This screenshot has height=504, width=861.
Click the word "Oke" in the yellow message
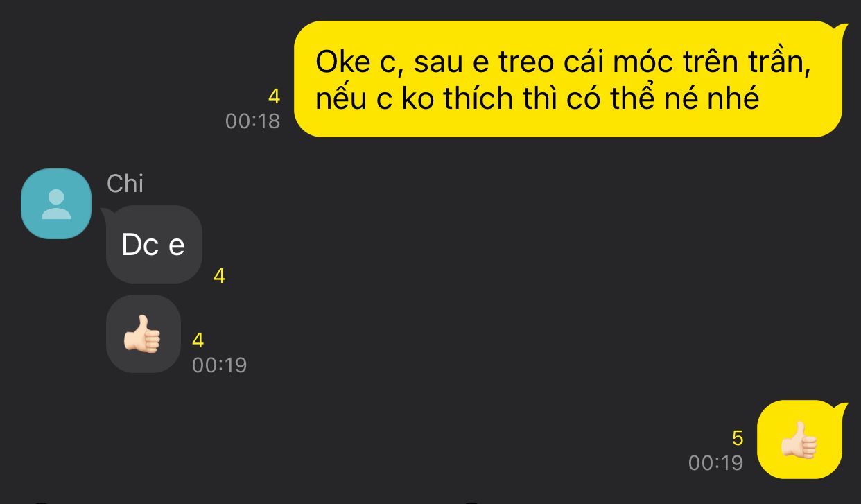click(x=341, y=62)
